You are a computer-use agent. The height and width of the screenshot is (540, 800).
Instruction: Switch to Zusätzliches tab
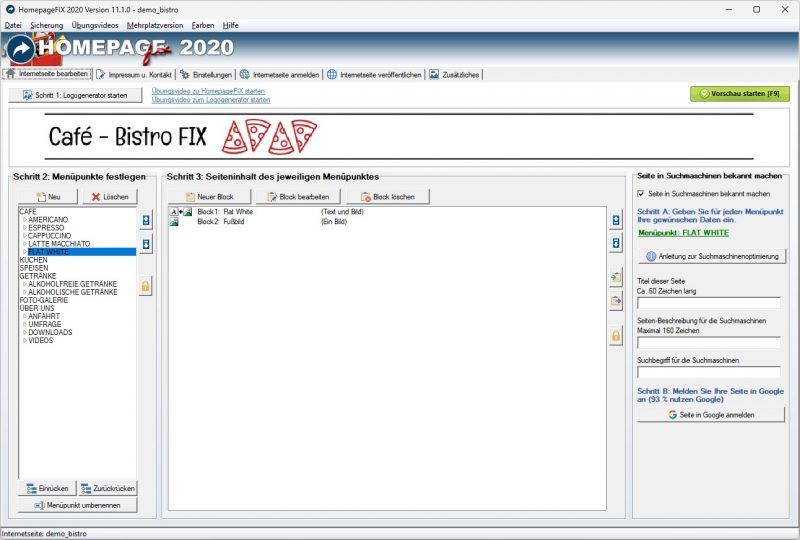pyautogui.click(x=454, y=75)
